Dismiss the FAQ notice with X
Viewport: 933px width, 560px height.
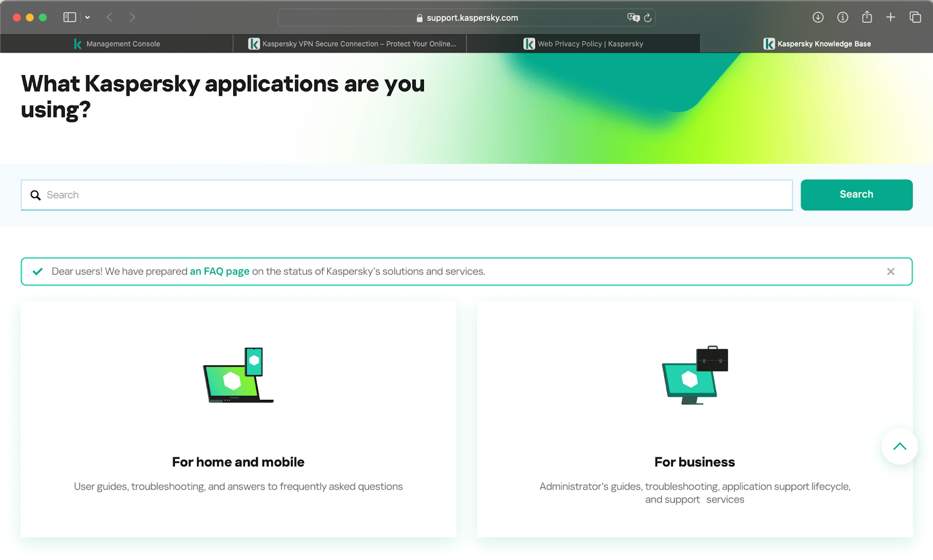pos(890,272)
